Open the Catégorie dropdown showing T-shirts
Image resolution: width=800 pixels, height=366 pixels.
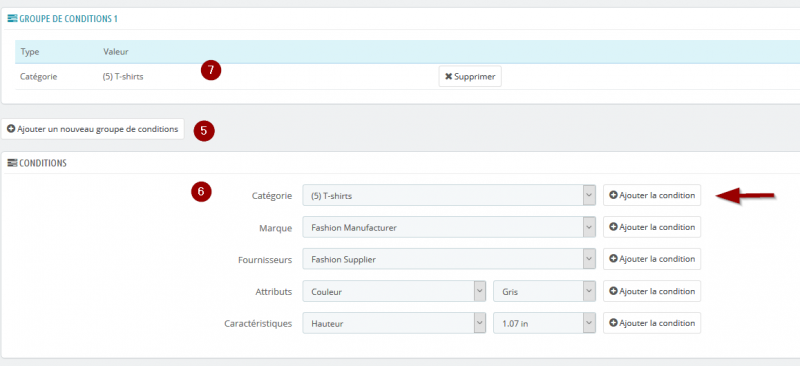(449, 195)
